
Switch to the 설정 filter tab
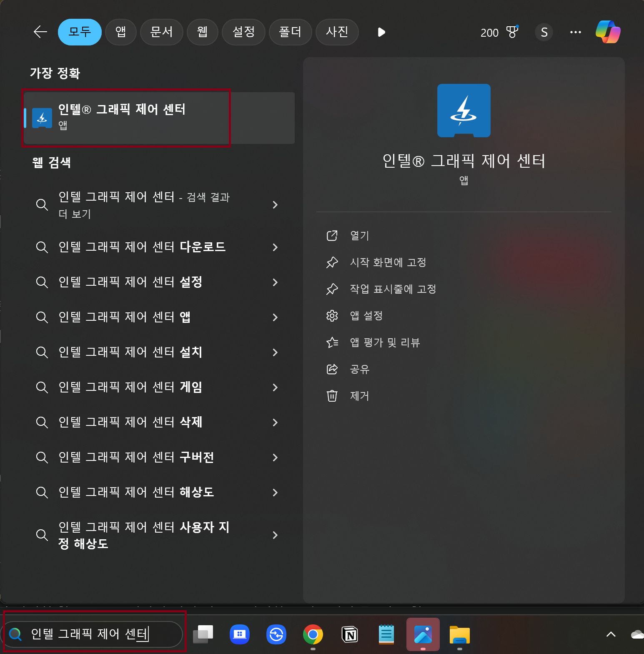243,32
